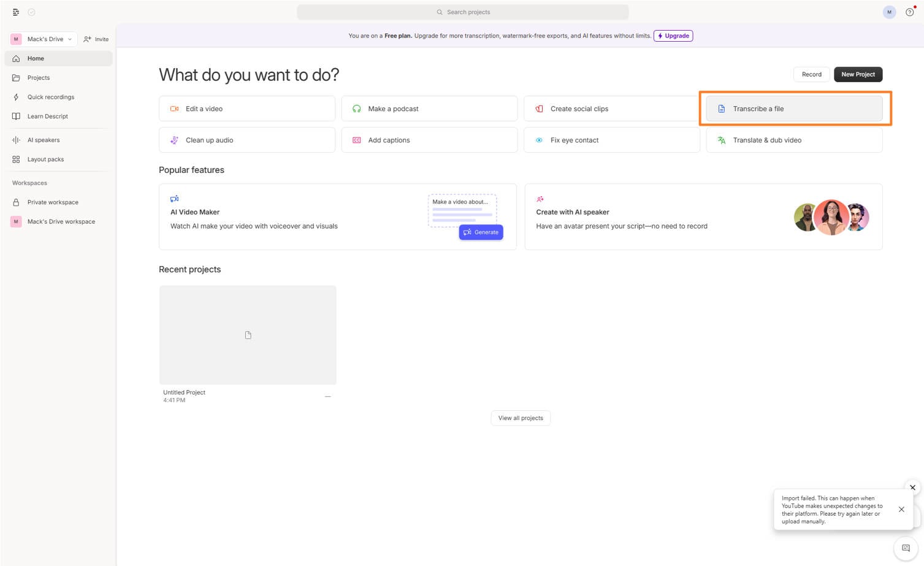924x566 pixels.
Task: Open the Untitled Project thumbnail
Action: (x=248, y=335)
